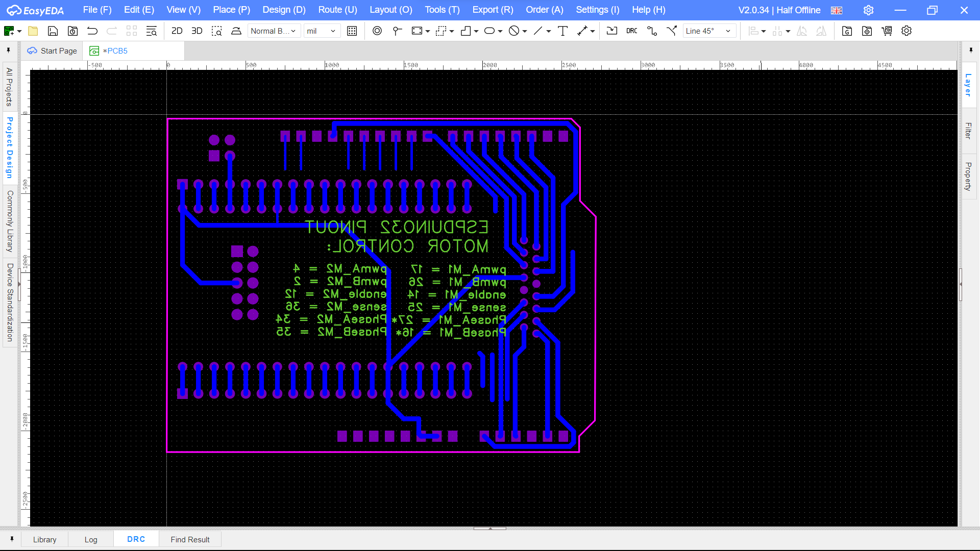Open the Gerber export icon
The height and width of the screenshot is (551, 980).
[847, 31]
